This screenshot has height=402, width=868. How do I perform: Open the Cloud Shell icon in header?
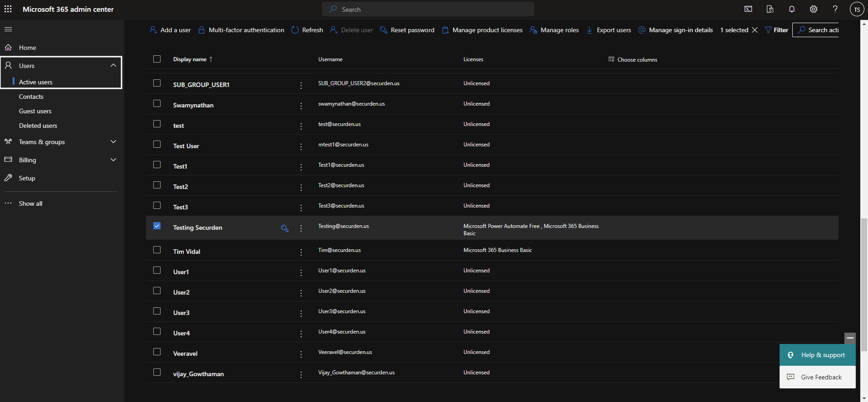coord(748,9)
